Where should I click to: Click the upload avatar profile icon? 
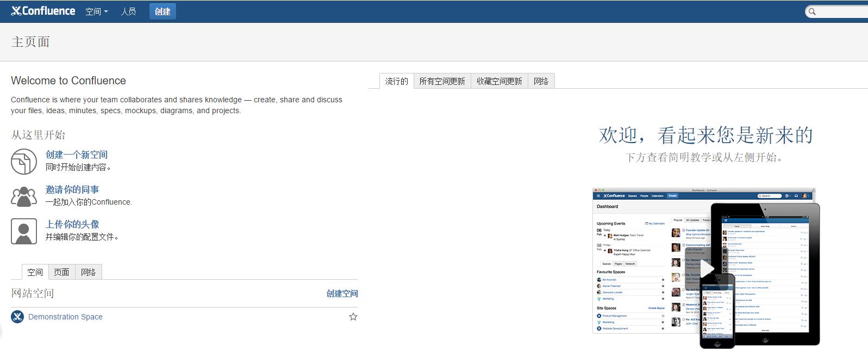click(24, 231)
